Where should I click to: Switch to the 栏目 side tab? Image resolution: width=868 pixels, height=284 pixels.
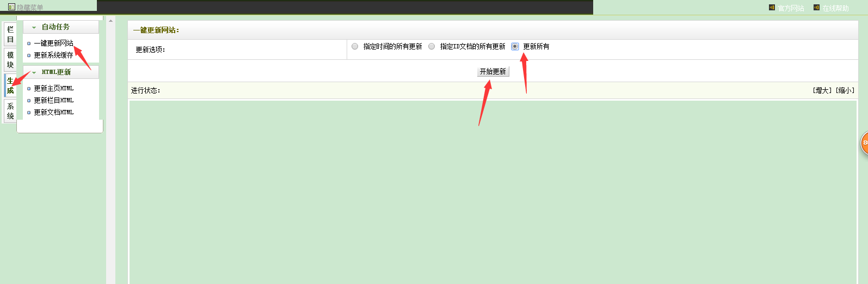click(x=10, y=34)
